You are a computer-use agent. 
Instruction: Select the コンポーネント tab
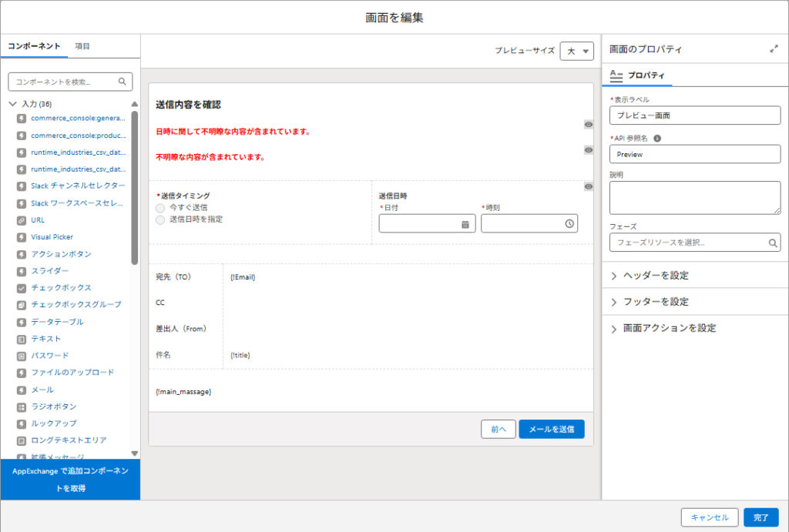(34, 46)
